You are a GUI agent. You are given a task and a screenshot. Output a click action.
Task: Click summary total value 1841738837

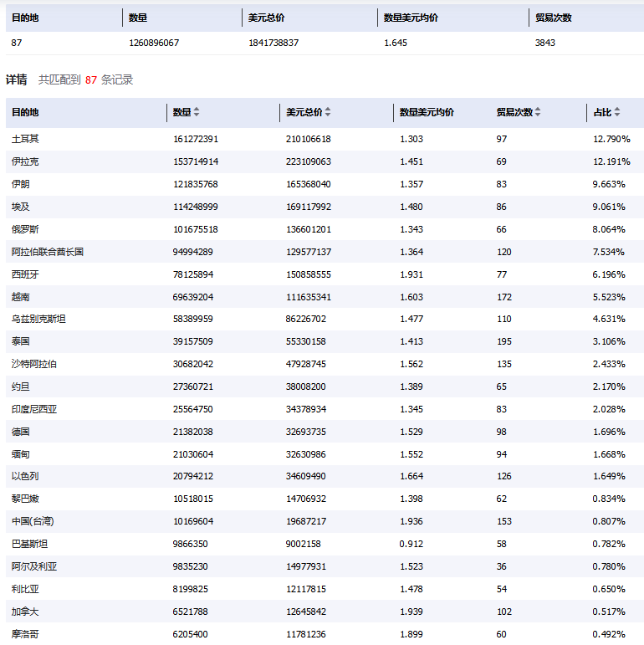coord(273,43)
